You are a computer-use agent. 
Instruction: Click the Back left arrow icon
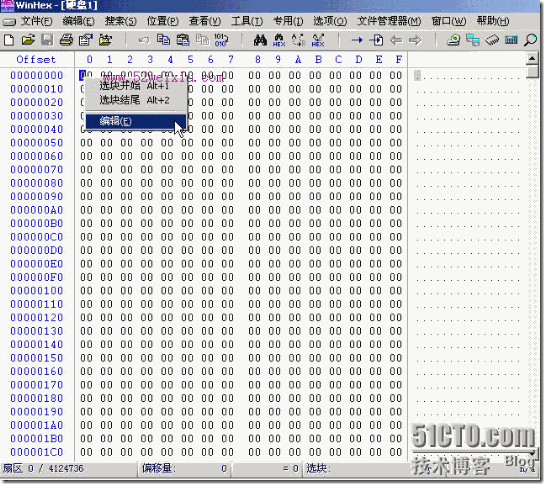(x=396, y=40)
